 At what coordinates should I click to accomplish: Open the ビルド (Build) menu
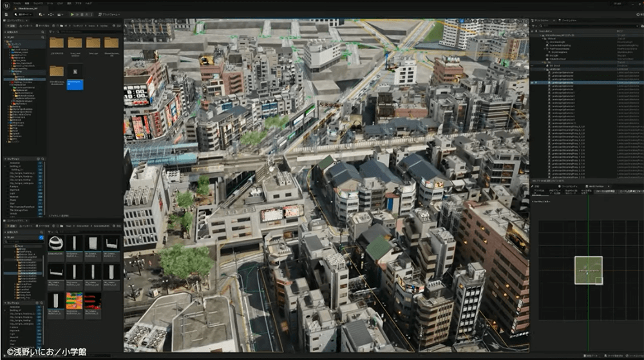pos(60,3)
